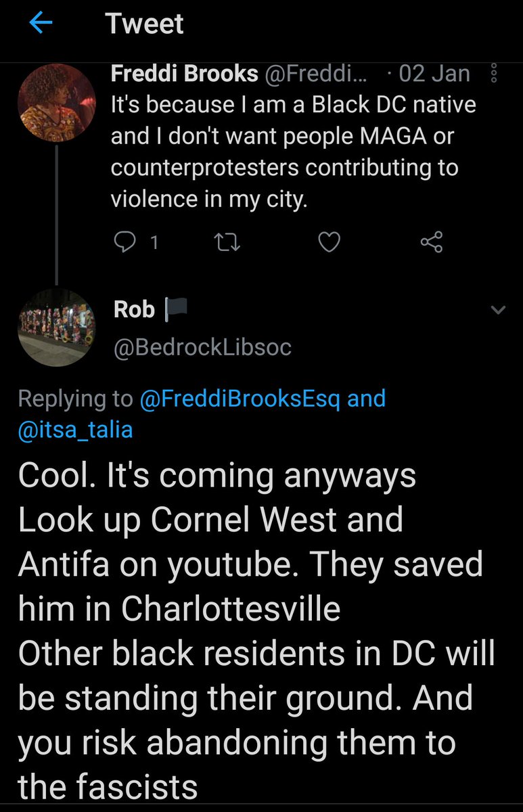Screen dimensions: 523x812
Task: Tap the Tweet header title
Action: [145, 24]
